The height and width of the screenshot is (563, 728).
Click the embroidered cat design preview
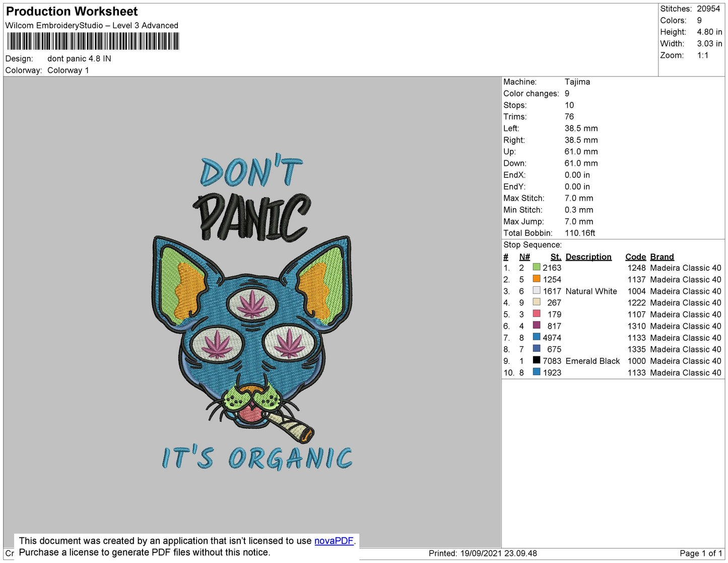[252, 312]
